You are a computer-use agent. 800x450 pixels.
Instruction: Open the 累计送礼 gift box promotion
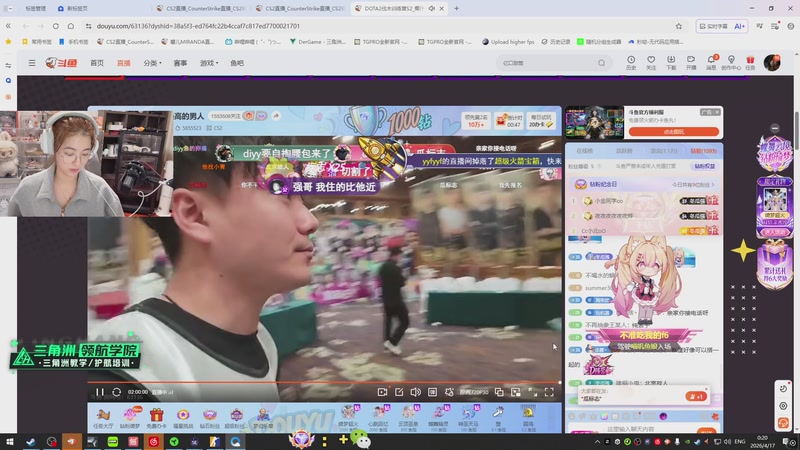[774, 264]
